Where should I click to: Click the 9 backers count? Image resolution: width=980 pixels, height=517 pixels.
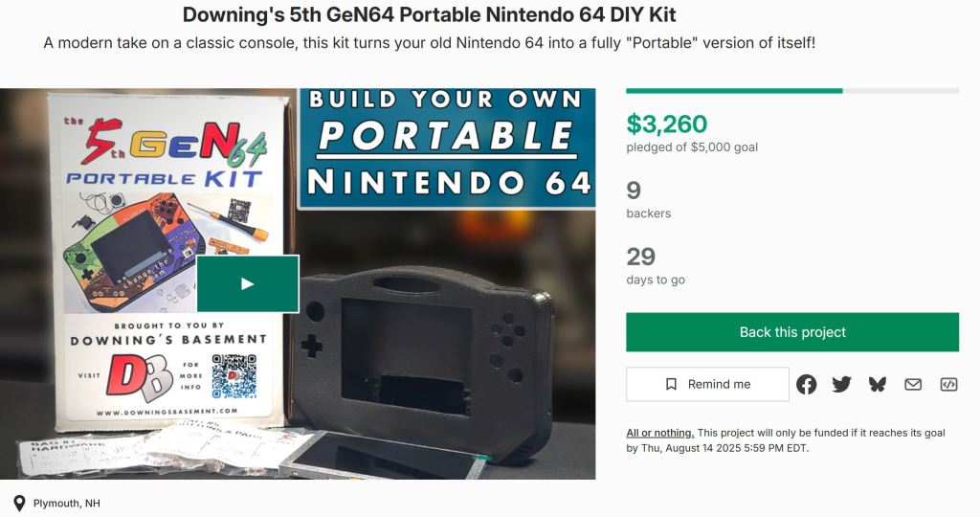click(x=634, y=191)
